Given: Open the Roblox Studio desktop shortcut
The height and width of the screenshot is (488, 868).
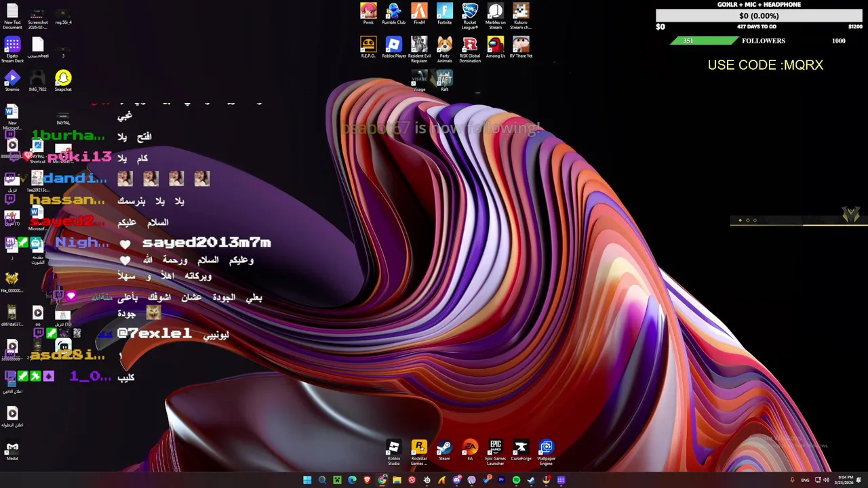Looking at the screenshot, I should pyautogui.click(x=393, y=453).
